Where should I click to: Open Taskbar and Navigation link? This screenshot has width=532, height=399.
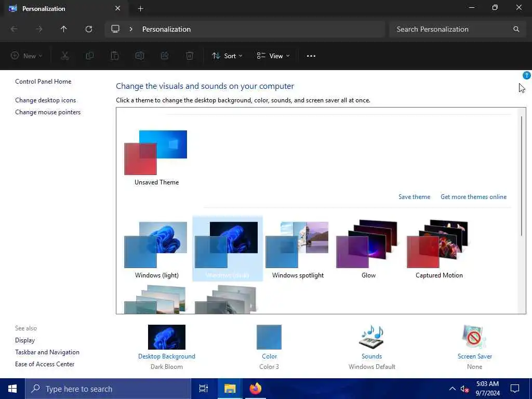[47, 352]
